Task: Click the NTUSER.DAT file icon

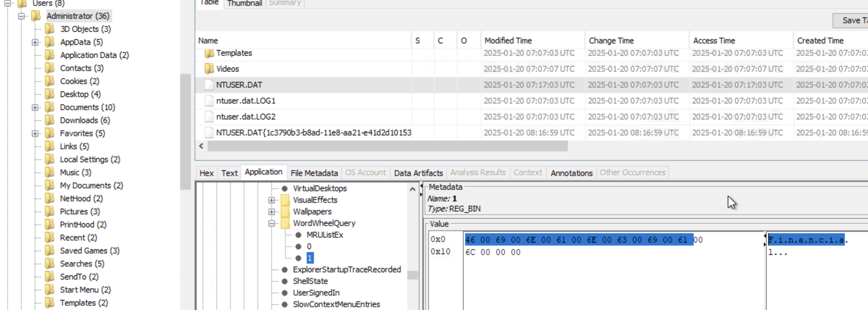Action: 209,85
